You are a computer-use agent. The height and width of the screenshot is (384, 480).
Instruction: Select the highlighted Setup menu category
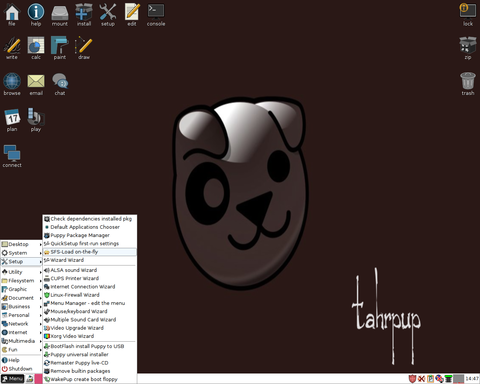22,262
